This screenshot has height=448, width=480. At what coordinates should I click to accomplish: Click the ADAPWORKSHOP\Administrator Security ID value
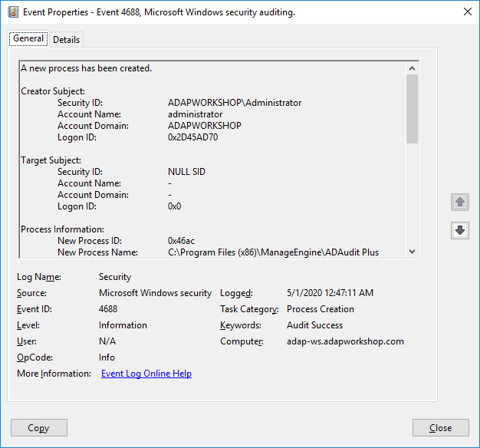click(235, 103)
